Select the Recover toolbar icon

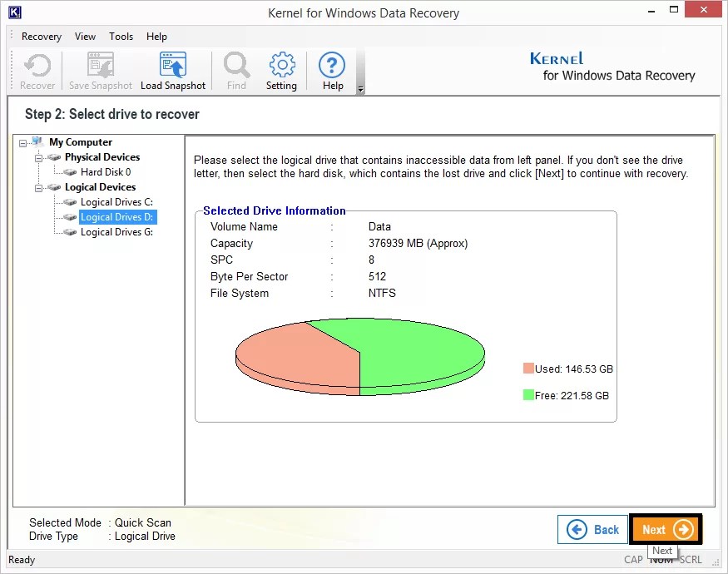pos(36,70)
